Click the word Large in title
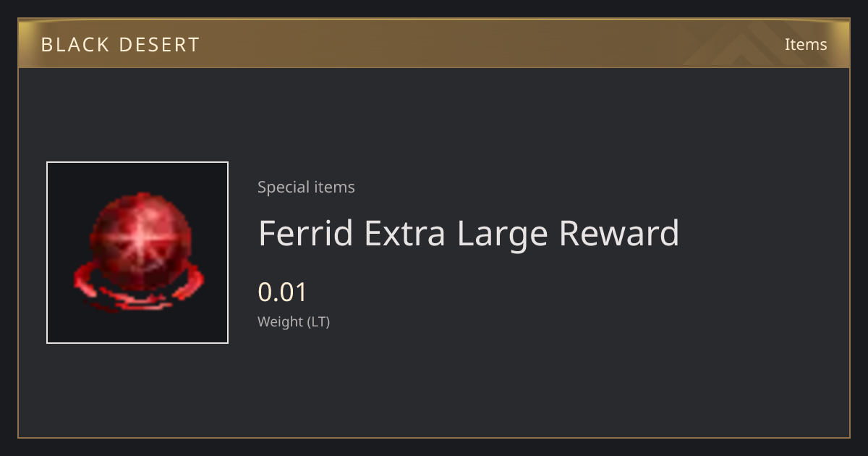Image resolution: width=868 pixels, height=456 pixels. (503, 233)
